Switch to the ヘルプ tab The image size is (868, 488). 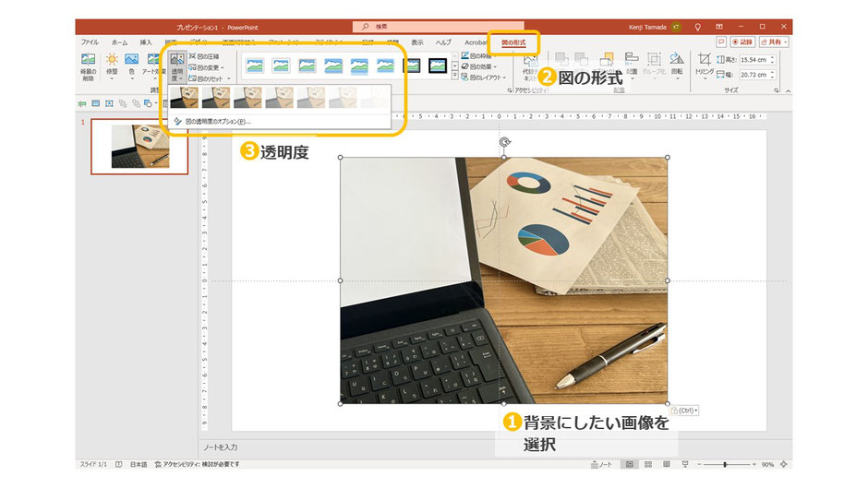[443, 42]
